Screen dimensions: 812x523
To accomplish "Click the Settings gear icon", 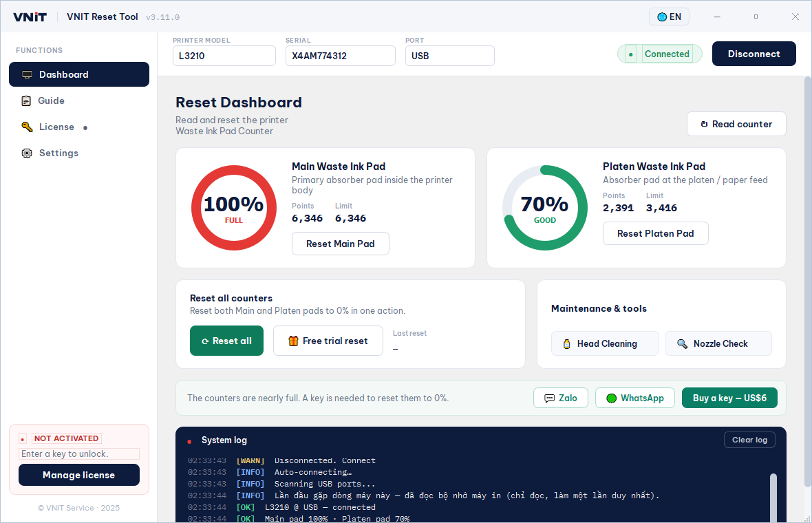I will coord(26,153).
